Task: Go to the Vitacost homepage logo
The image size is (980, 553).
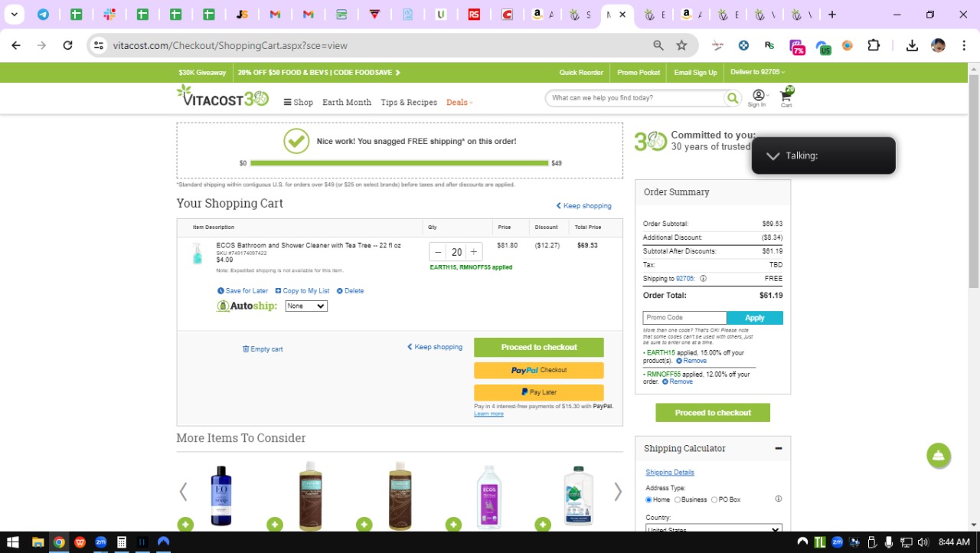Action: 223,96
